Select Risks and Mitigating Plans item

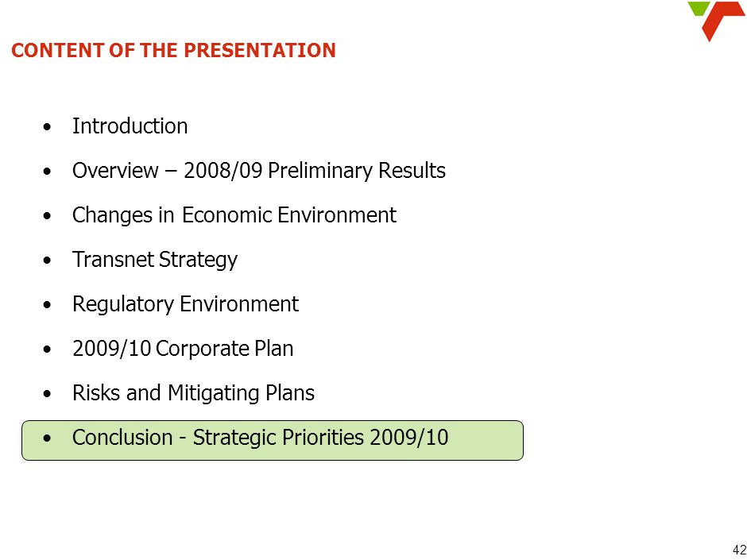193,393
